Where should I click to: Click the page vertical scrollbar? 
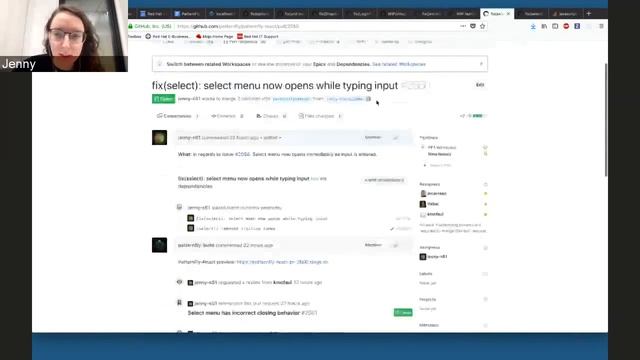606,120
